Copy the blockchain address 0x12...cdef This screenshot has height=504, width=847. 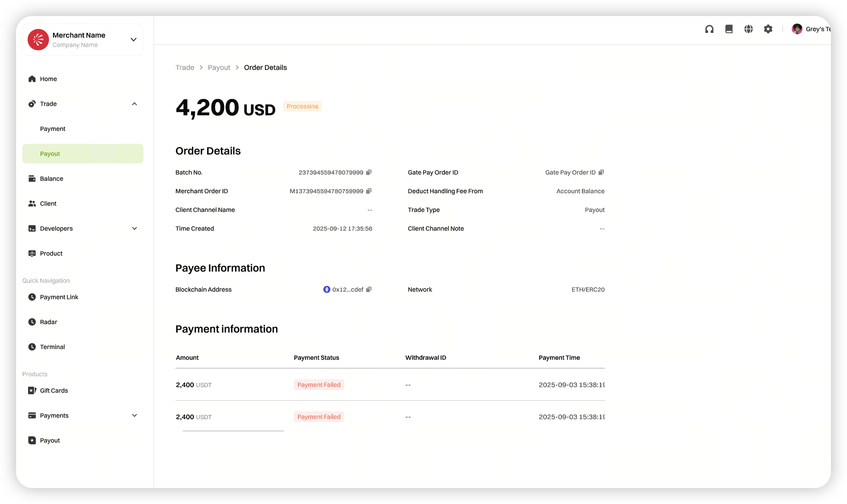[x=369, y=289]
